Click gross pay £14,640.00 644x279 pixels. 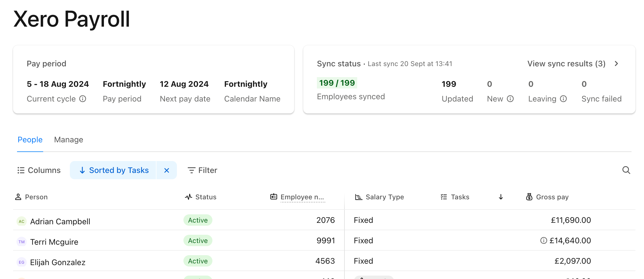coord(570,240)
